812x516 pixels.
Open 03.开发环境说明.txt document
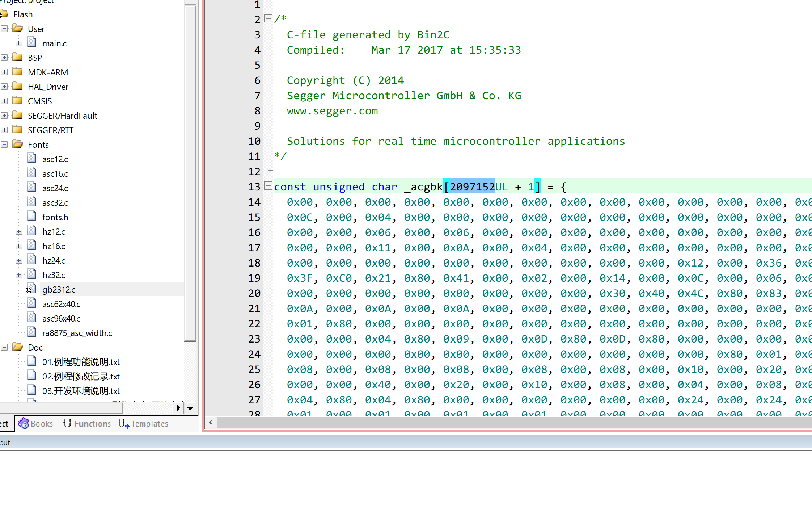coord(81,391)
